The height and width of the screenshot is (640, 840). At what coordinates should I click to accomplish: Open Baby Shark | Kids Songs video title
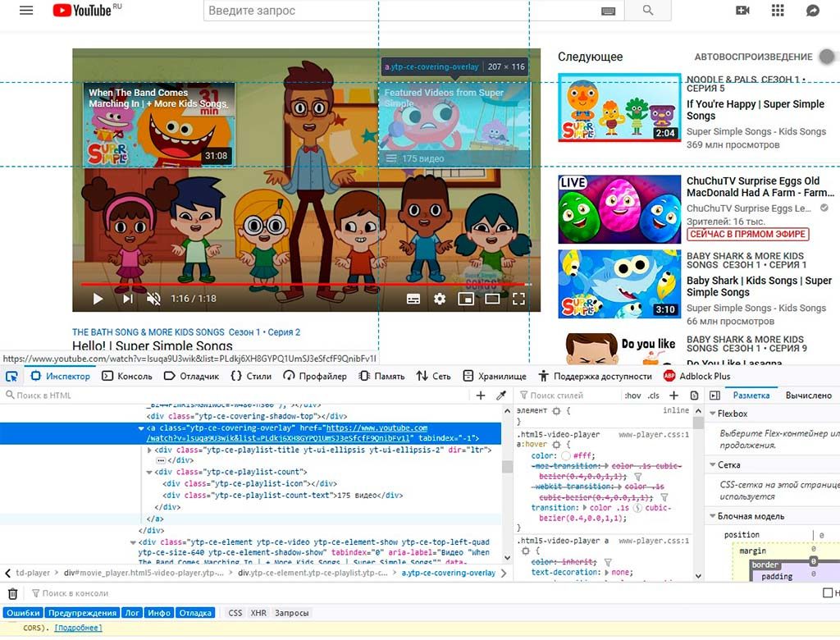(x=759, y=286)
